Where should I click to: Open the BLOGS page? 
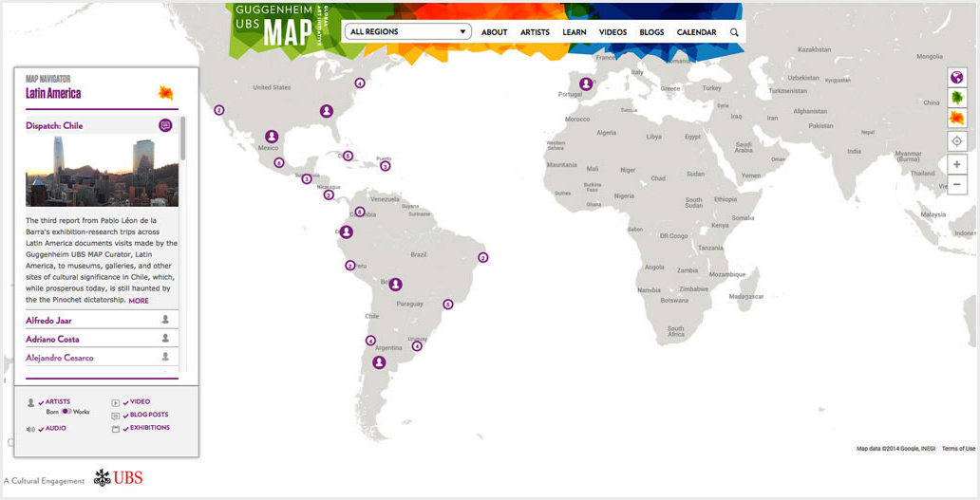click(651, 32)
